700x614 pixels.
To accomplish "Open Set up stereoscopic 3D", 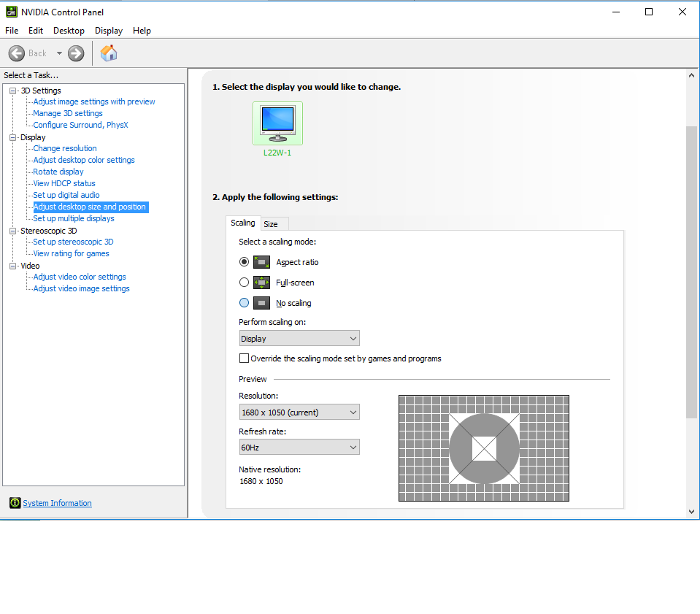I will tap(73, 242).
